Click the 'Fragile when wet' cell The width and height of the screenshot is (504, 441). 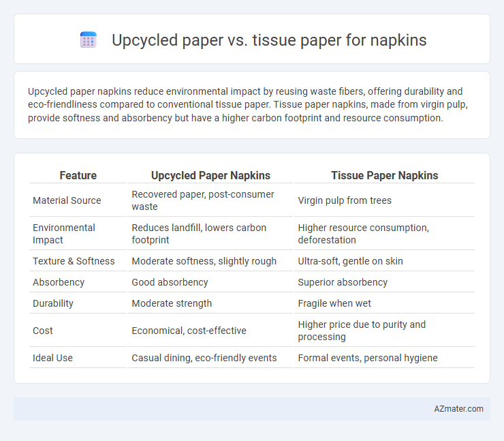(x=384, y=303)
